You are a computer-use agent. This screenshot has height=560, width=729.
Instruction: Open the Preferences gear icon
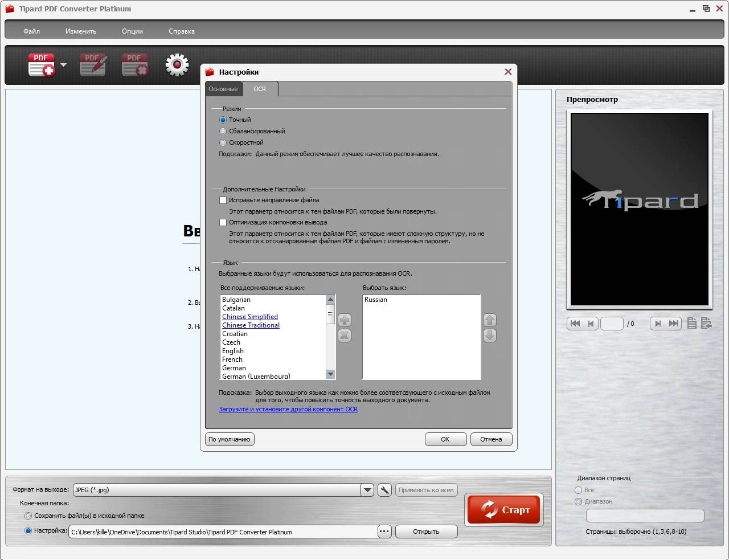(x=177, y=65)
